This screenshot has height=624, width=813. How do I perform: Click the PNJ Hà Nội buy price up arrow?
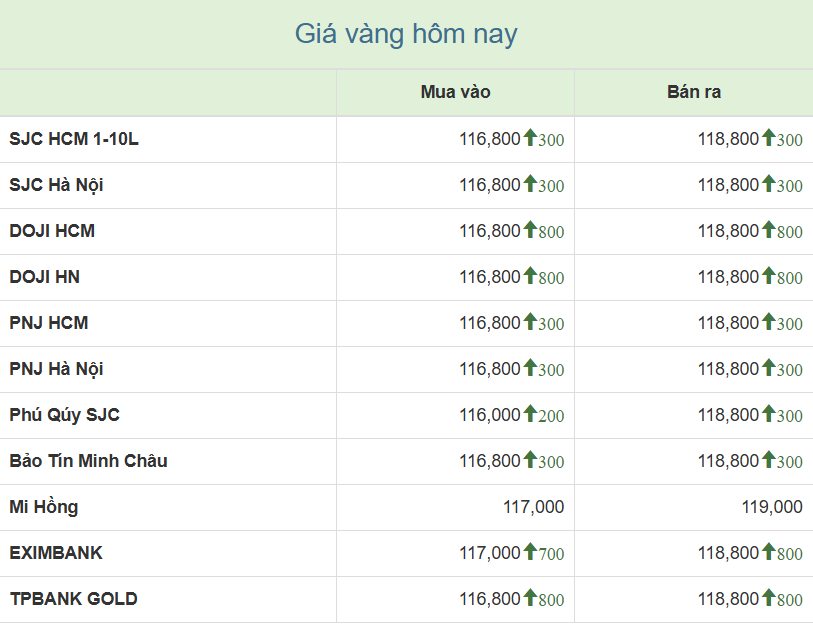pyautogui.click(x=530, y=368)
